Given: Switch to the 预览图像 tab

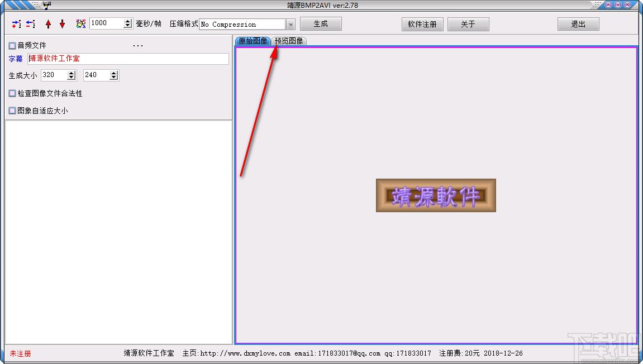Looking at the screenshot, I should tap(289, 41).
